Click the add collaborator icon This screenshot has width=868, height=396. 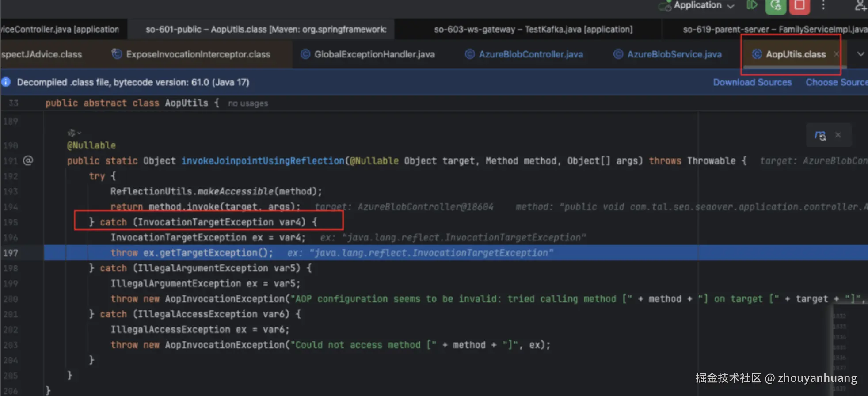(860, 5)
